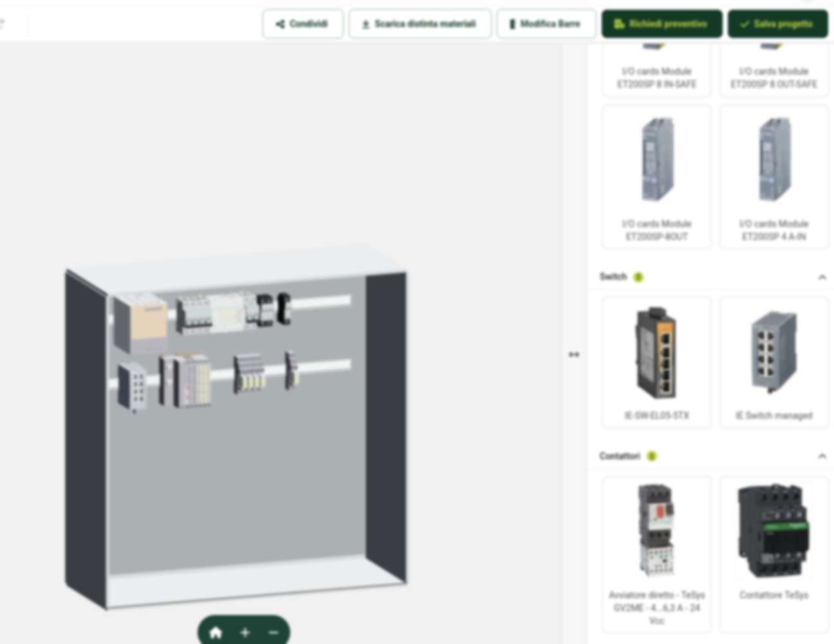Click the bar icon in Modifica Barre

point(512,24)
